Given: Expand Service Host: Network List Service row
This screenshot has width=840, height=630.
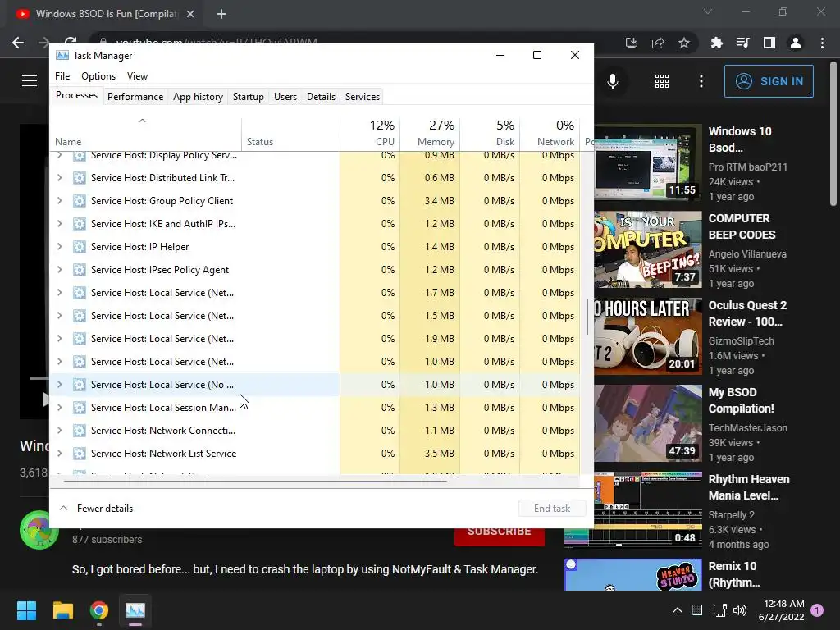Looking at the screenshot, I should 59,454.
